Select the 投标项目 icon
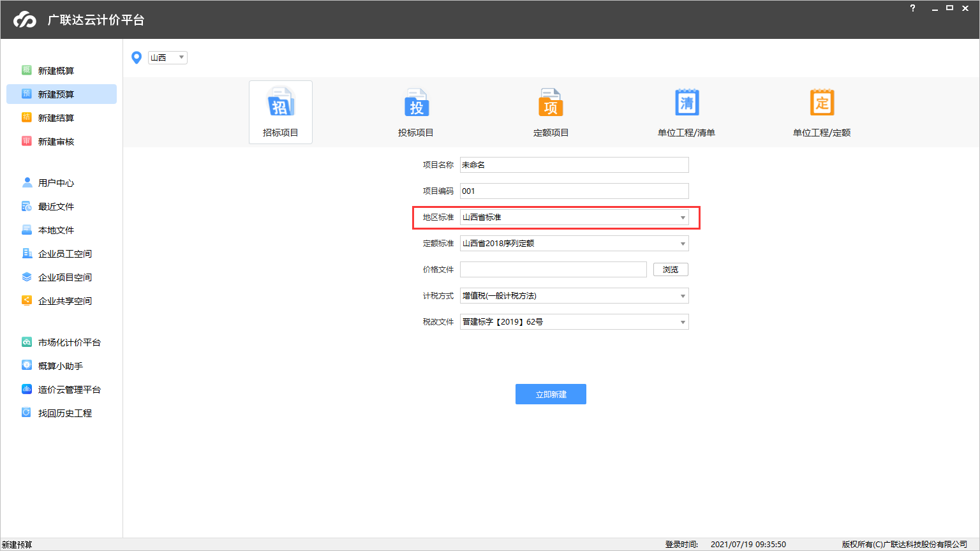The height and width of the screenshot is (551, 980). (417, 102)
